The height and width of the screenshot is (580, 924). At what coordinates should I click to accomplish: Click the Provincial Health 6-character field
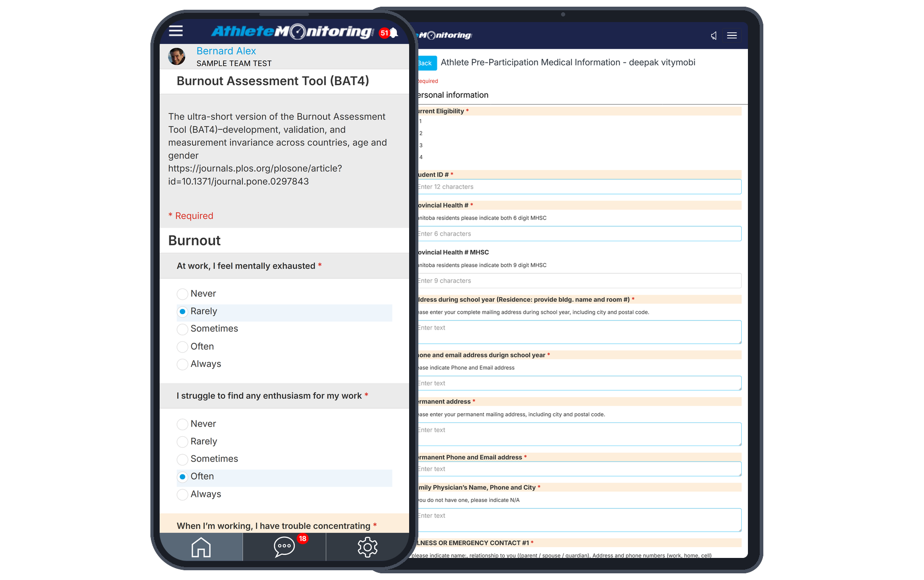click(579, 234)
